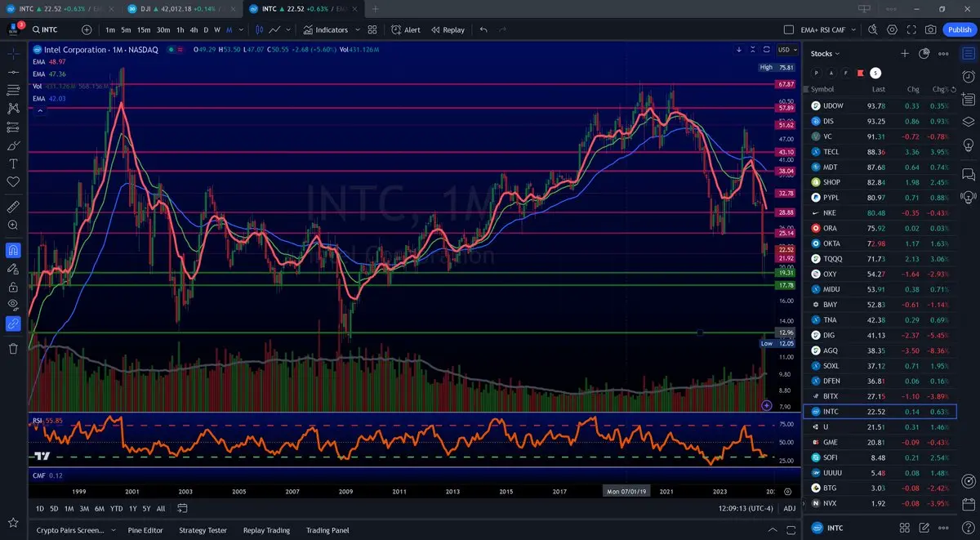Screen dimensions: 980x540
Task: Open the watchlist three-dots more menu
Action: [x=943, y=53]
